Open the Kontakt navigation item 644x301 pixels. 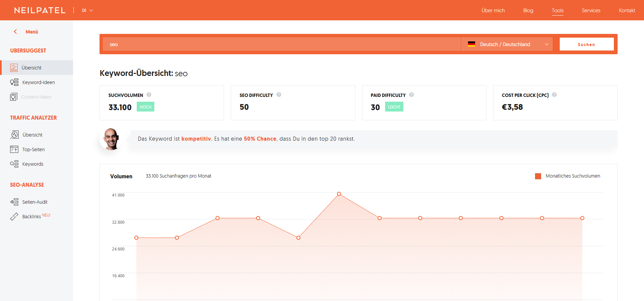coord(627,11)
